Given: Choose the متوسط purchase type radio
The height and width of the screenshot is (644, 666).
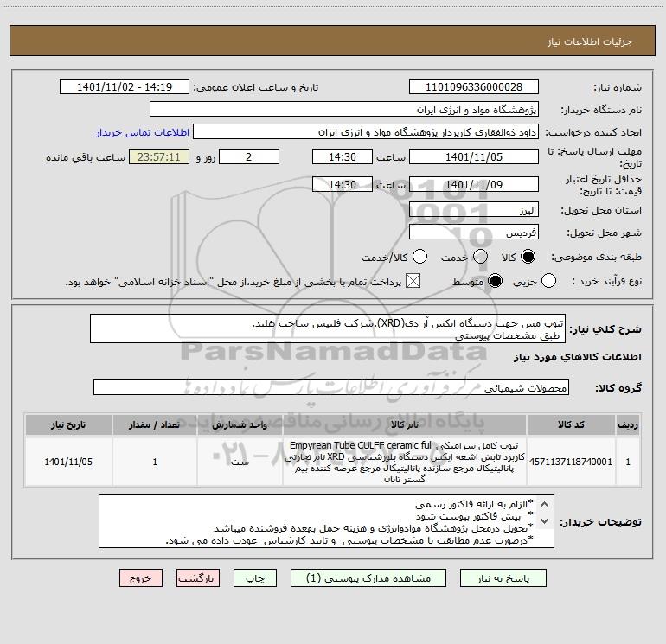Looking at the screenshot, I should click(x=496, y=281).
